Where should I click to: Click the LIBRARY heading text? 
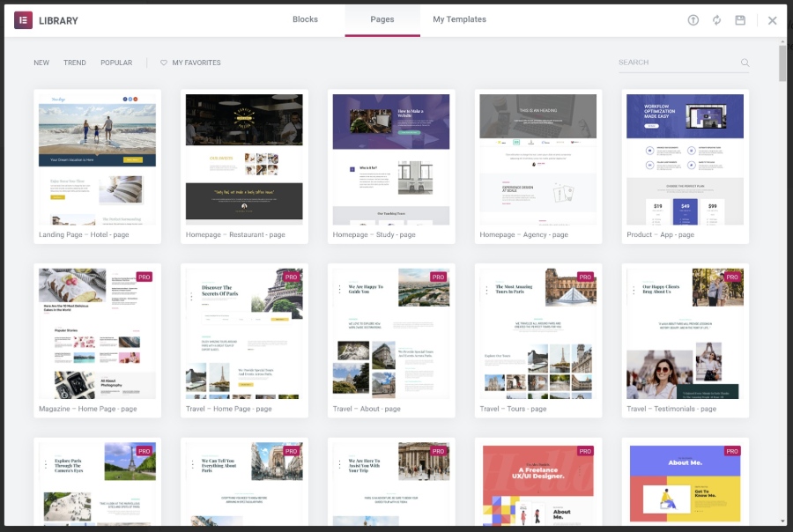tap(59, 21)
